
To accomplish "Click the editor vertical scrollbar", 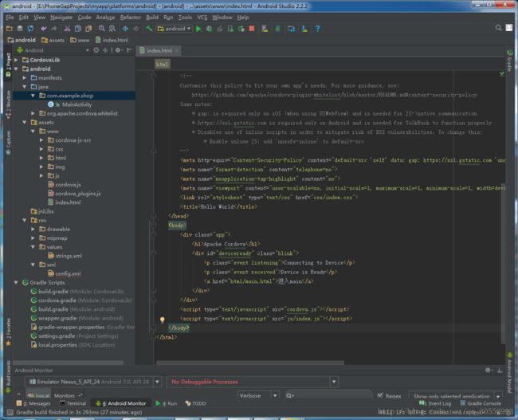I will pyautogui.click(x=503, y=263).
